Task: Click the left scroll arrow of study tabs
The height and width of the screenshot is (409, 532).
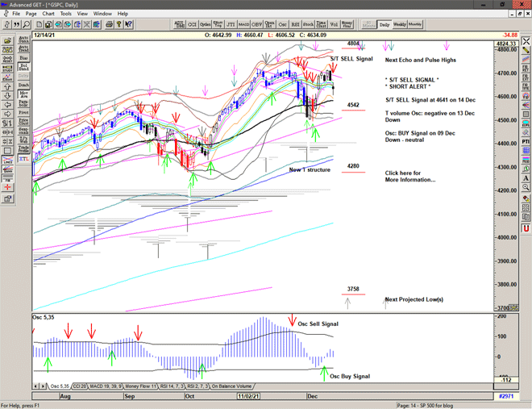Action: pos(34,386)
